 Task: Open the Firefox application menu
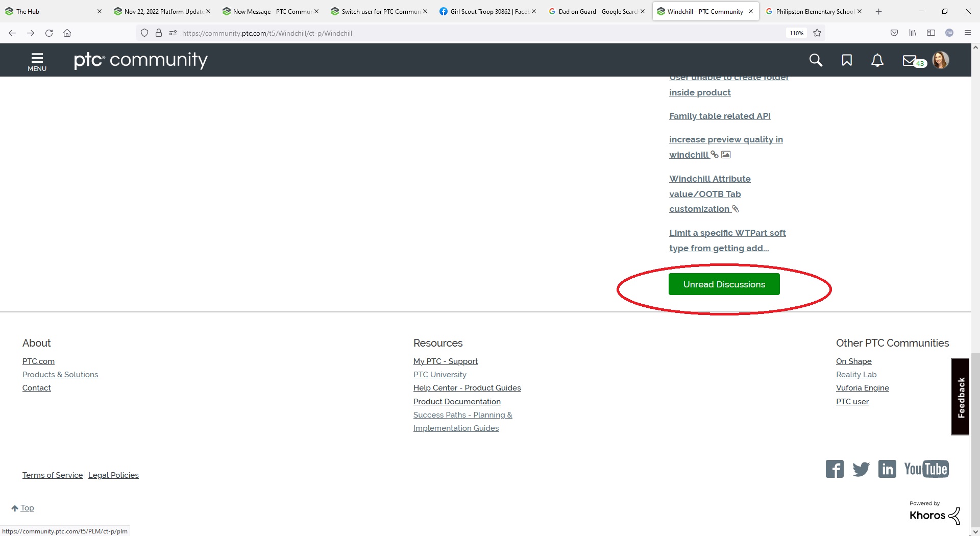[x=968, y=33]
